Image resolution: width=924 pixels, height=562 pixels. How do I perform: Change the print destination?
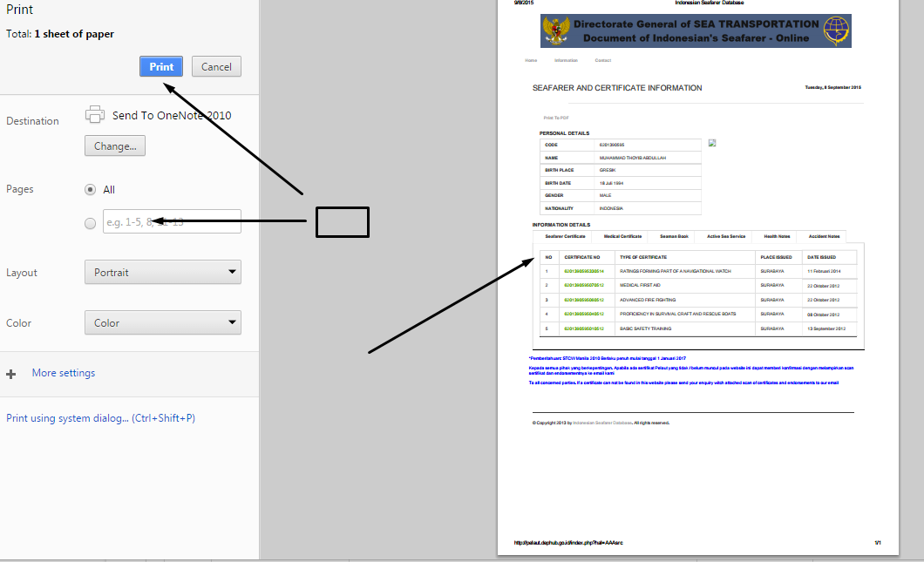point(114,146)
